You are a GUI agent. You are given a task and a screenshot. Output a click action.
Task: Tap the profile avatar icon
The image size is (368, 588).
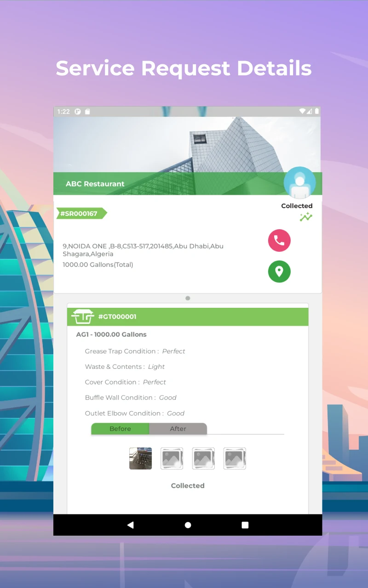(300, 182)
